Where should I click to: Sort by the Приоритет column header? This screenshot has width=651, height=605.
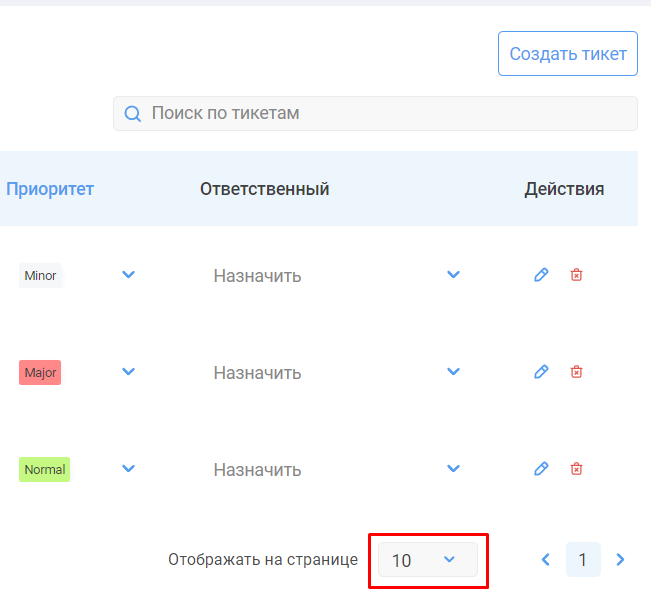(x=50, y=189)
